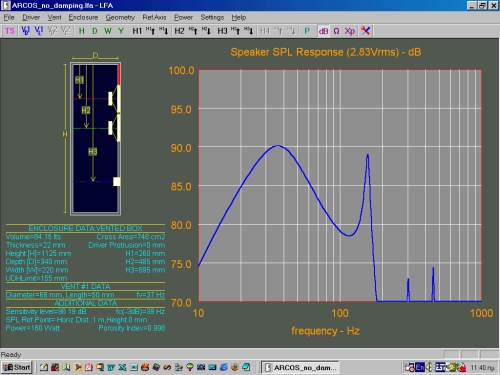Image resolution: width=500 pixels, height=375 pixels.
Task: Click the En language indicator in tray
Action: coord(420,367)
